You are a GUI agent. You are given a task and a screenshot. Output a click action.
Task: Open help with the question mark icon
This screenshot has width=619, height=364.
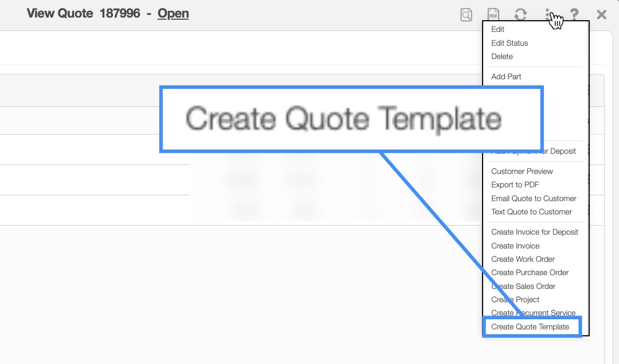(x=574, y=15)
